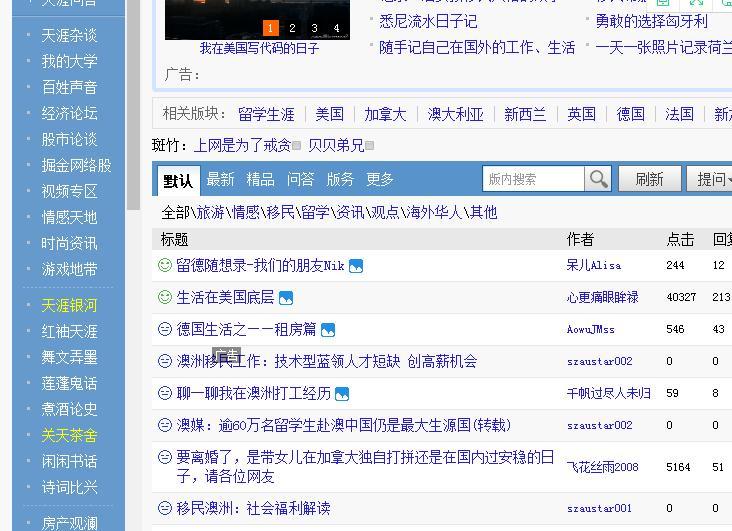The image size is (732, 531).
Task: Switch to the 默认 tab
Action: coord(178,180)
